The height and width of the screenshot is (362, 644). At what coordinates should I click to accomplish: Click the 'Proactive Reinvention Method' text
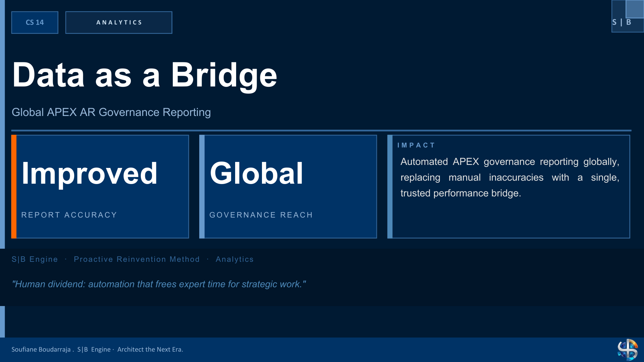(x=137, y=259)
